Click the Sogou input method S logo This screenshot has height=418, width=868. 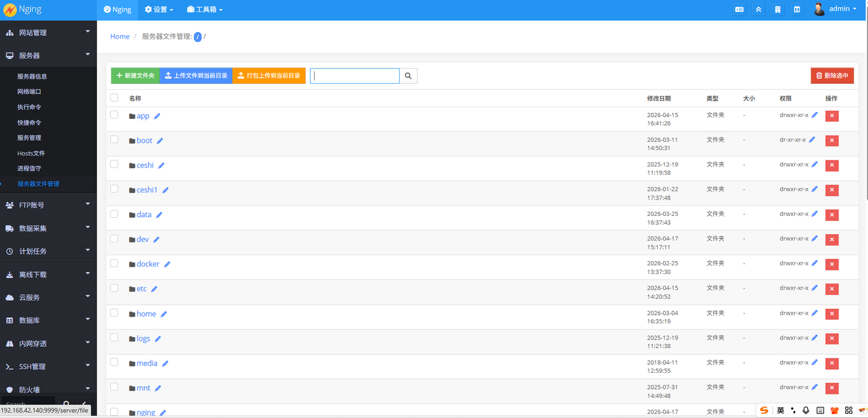[x=764, y=410]
